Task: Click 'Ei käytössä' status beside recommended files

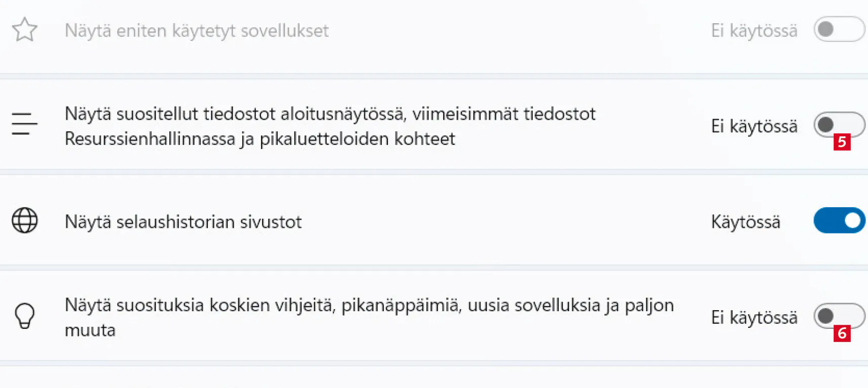Action: coord(754,126)
